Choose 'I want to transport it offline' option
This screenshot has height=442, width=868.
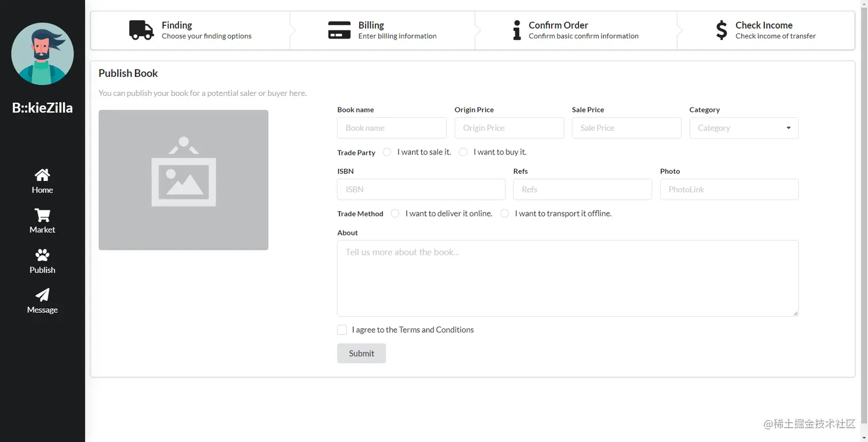click(x=505, y=214)
